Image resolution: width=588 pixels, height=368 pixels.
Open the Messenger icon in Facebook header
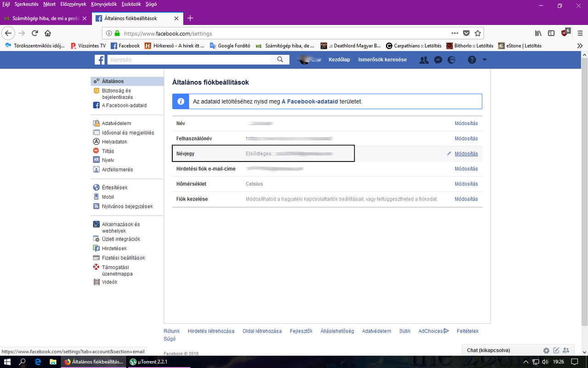pyautogui.click(x=438, y=60)
